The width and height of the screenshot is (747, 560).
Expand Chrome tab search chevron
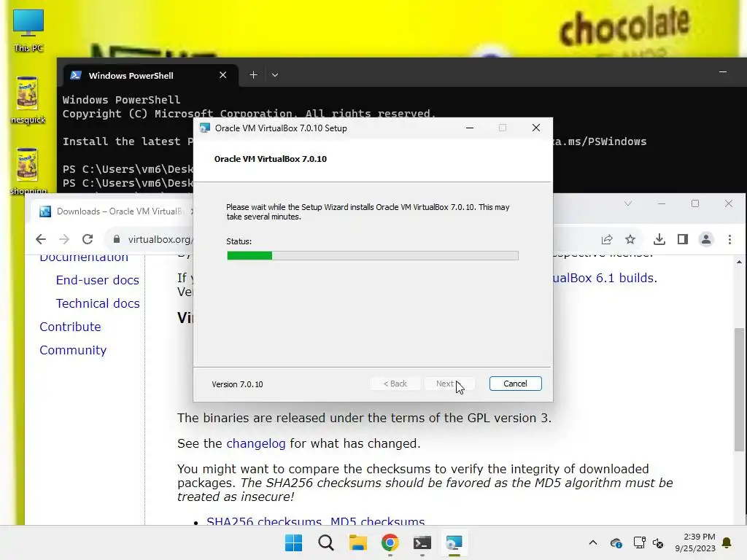(628, 204)
